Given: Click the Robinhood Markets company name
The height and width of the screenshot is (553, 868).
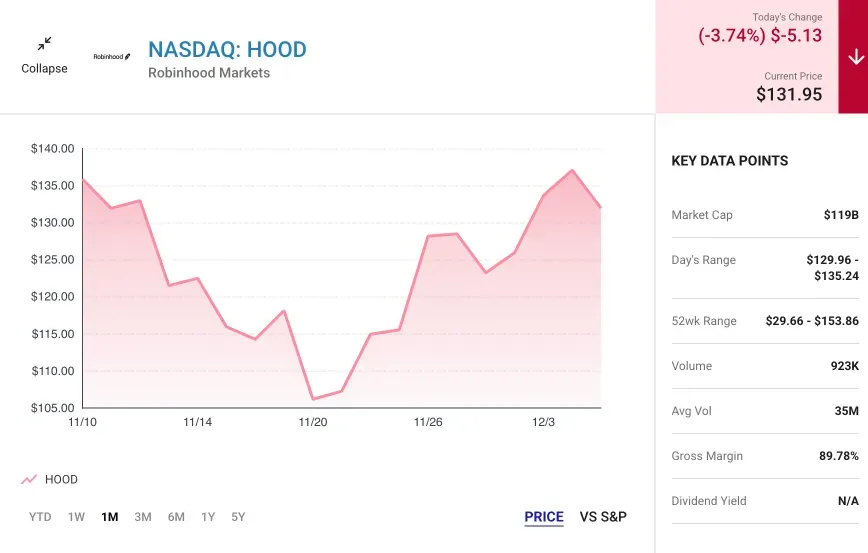Looking at the screenshot, I should point(209,73).
